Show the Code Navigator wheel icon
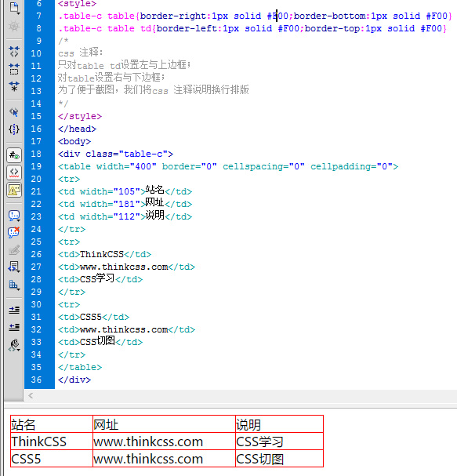Image resolution: width=457 pixels, height=476 pixels. click(14, 26)
